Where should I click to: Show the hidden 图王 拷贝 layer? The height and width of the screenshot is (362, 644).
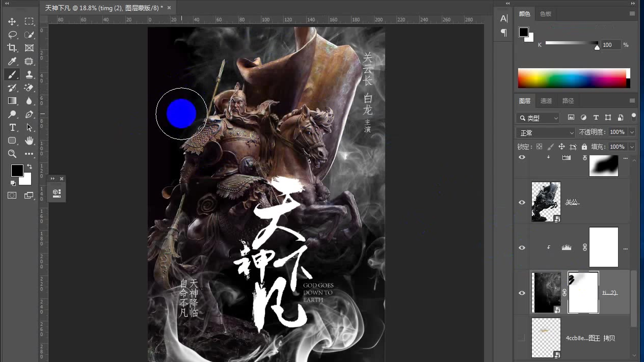click(x=522, y=338)
